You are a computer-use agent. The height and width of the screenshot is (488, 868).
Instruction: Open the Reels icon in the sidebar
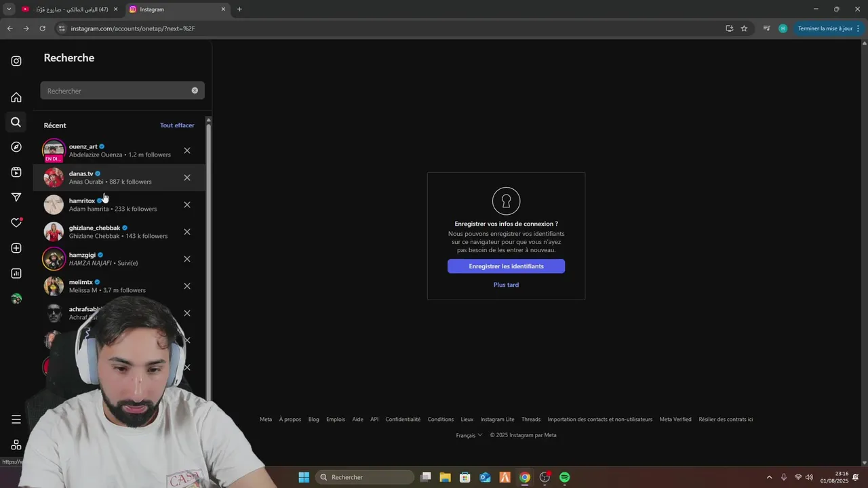[x=16, y=172]
